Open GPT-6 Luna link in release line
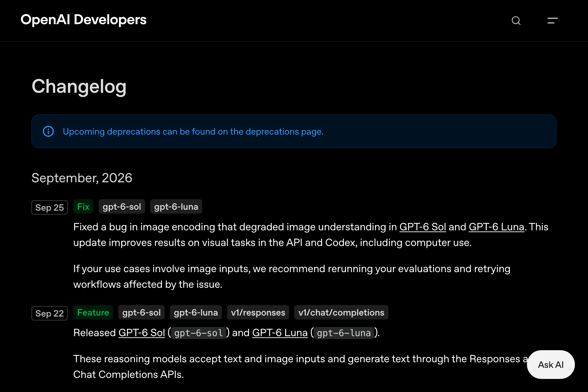This screenshot has width=588, height=392. 280,333
